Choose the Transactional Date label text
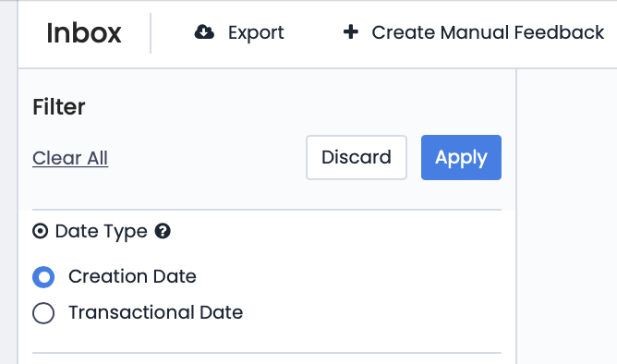This screenshot has height=364, width=617. point(155,312)
